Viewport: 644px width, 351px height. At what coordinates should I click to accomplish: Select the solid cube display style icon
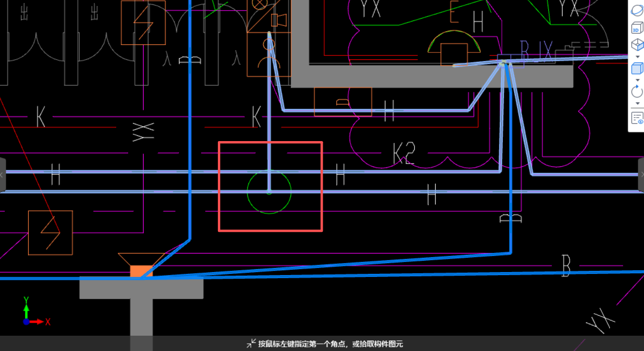pyautogui.click(x=637, y=68)
